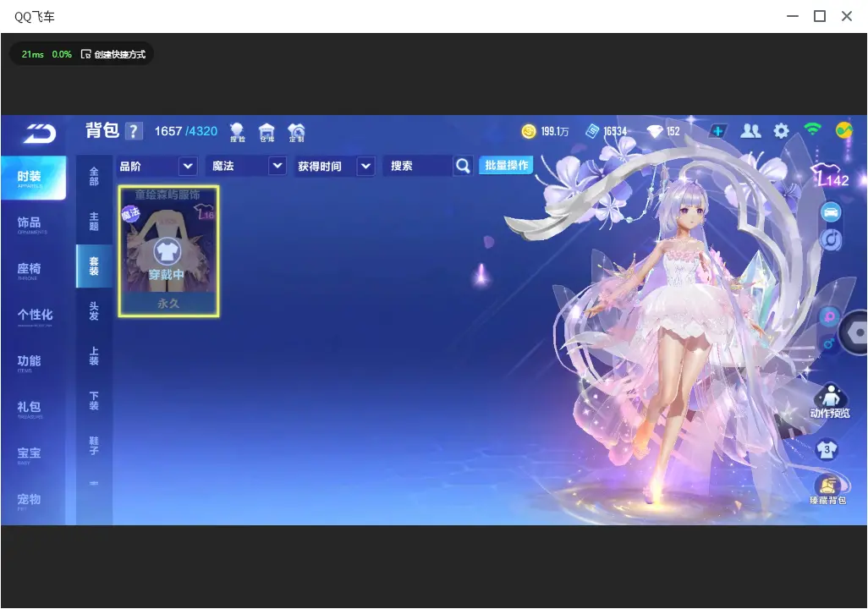868x609 pixels.
Task: Select the 鞋子 subcategory tab
Action: click(x=94, y=446)
